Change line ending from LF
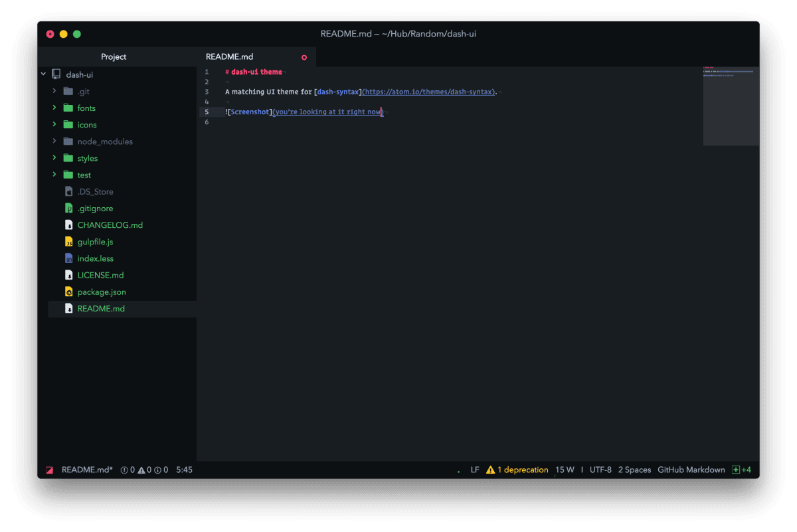Screen dimensions: 797x532 coord(474,470)
